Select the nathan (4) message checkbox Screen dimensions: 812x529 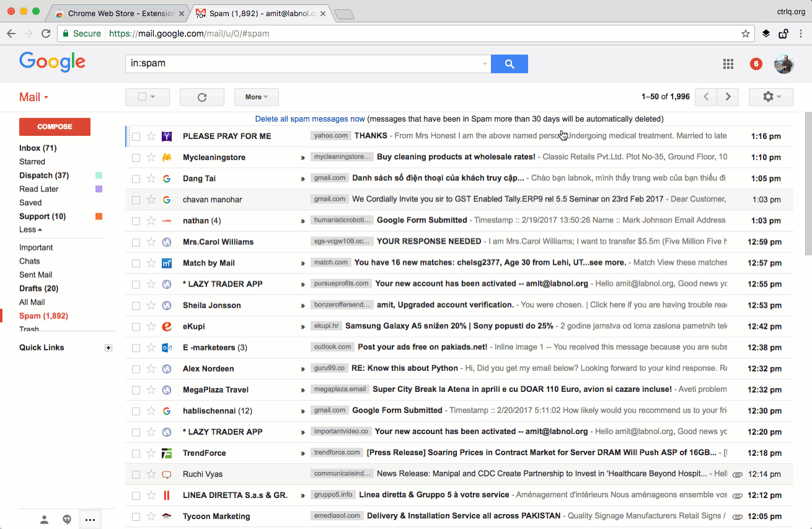tap(136, 221)
